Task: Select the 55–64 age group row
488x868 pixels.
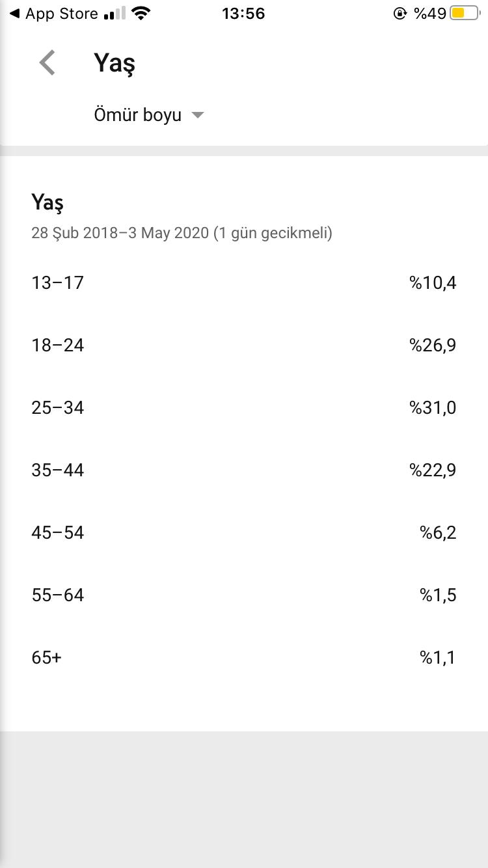Action: click(244, 595)
